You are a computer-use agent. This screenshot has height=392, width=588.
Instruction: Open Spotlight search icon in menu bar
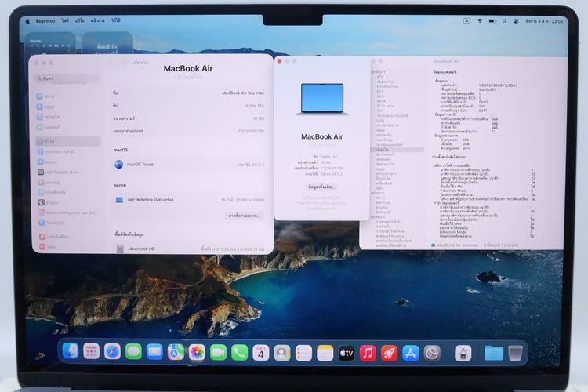(x=505, y=21)
